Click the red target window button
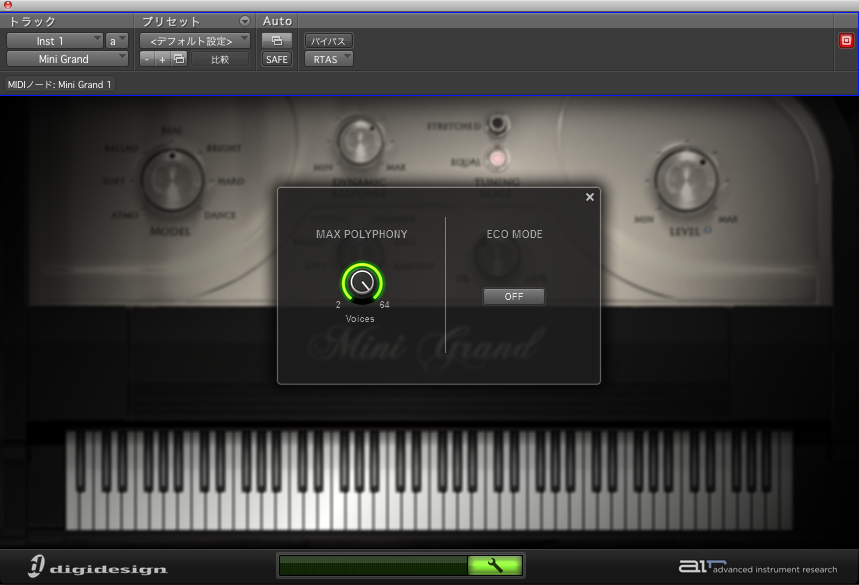 846,41
